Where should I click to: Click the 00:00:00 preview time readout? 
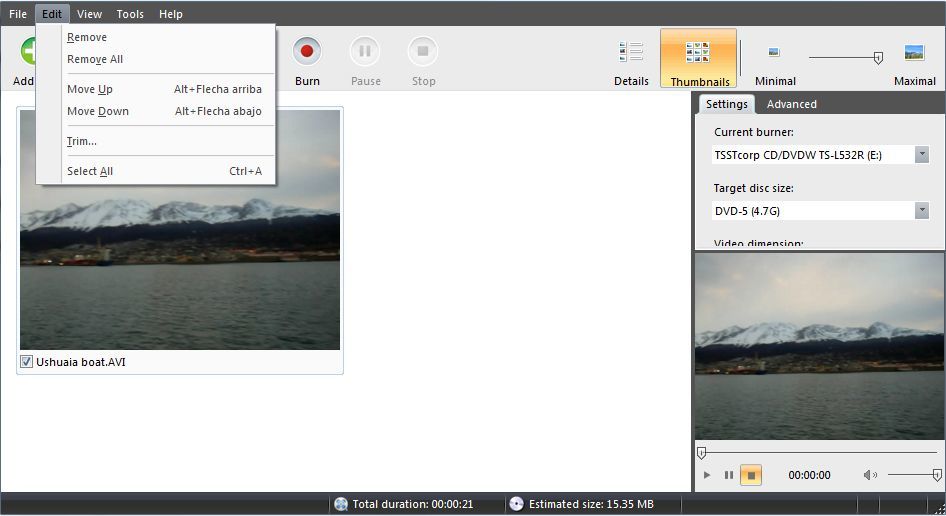(x=809, y=475)
